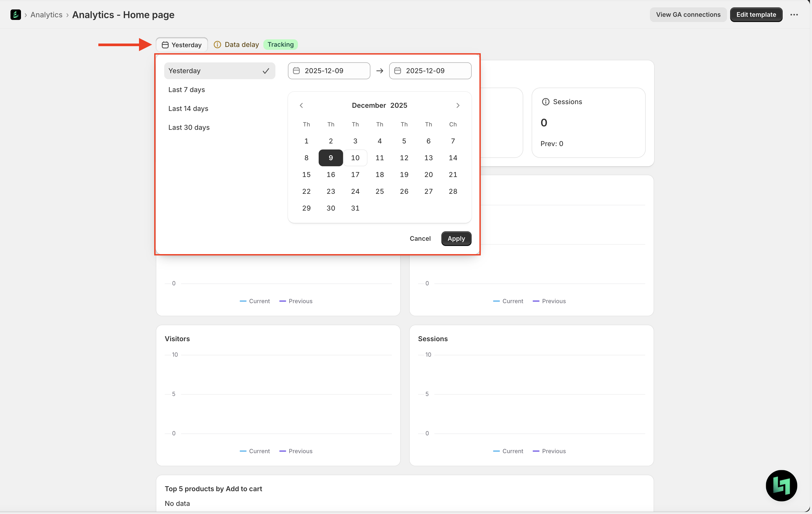Click the green app logo in breadcrumb

(15, 14)
